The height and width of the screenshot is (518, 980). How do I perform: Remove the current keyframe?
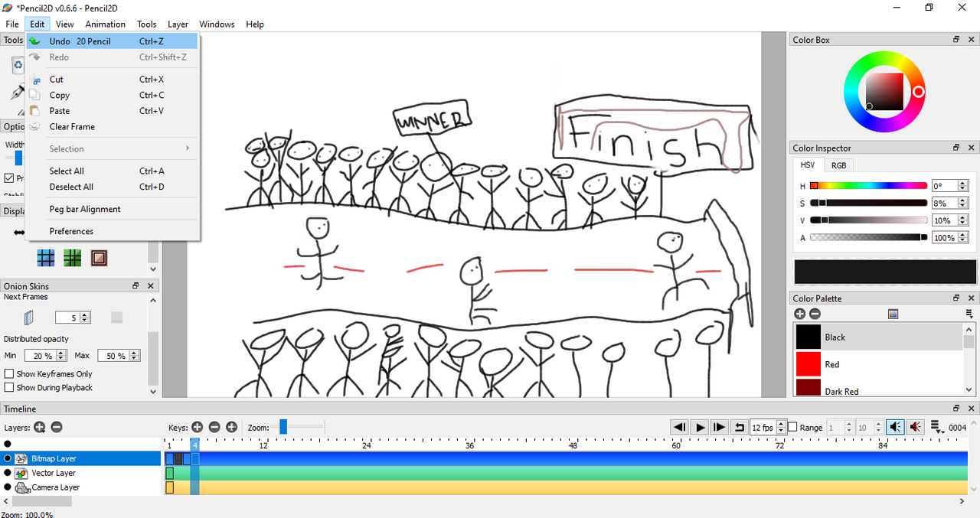(x=214, y=427)
